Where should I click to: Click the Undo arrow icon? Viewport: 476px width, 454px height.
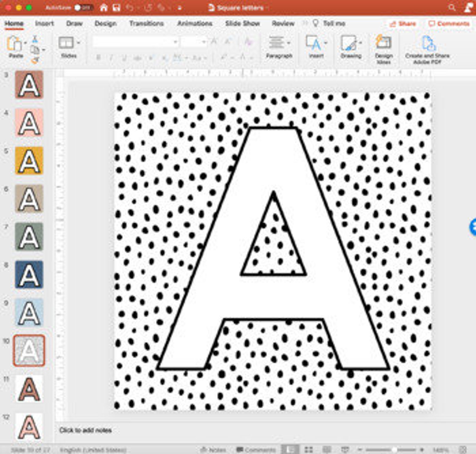130,7
